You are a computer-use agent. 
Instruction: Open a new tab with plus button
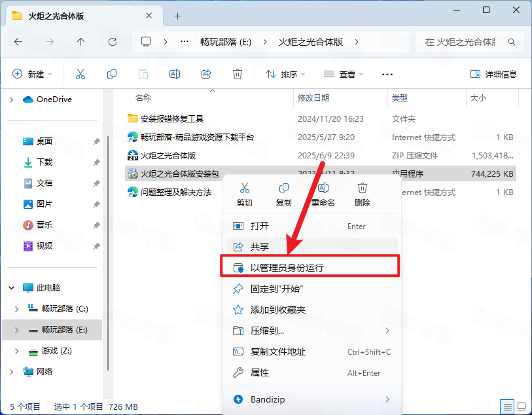pos(178,16)
